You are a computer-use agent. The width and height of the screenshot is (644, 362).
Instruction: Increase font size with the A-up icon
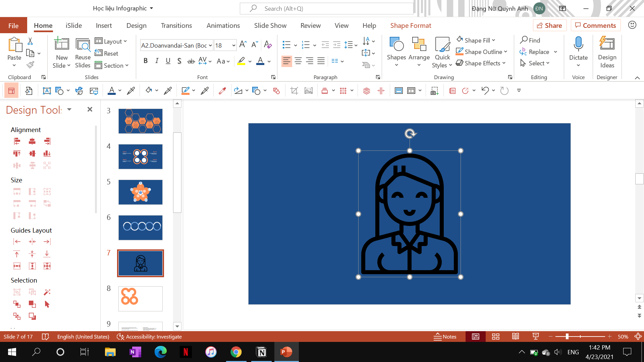click(243, 44)
